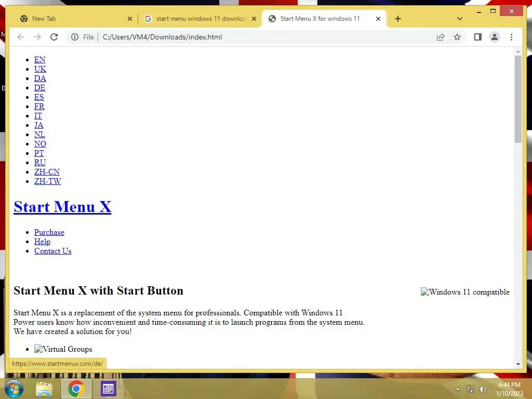The image size is (532, 399).
Task: Go back using the browser back arrow
Action: tap(21, 37)
